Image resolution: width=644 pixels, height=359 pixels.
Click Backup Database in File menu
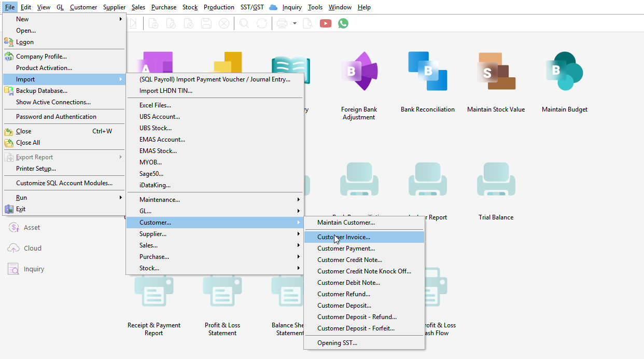41,91
